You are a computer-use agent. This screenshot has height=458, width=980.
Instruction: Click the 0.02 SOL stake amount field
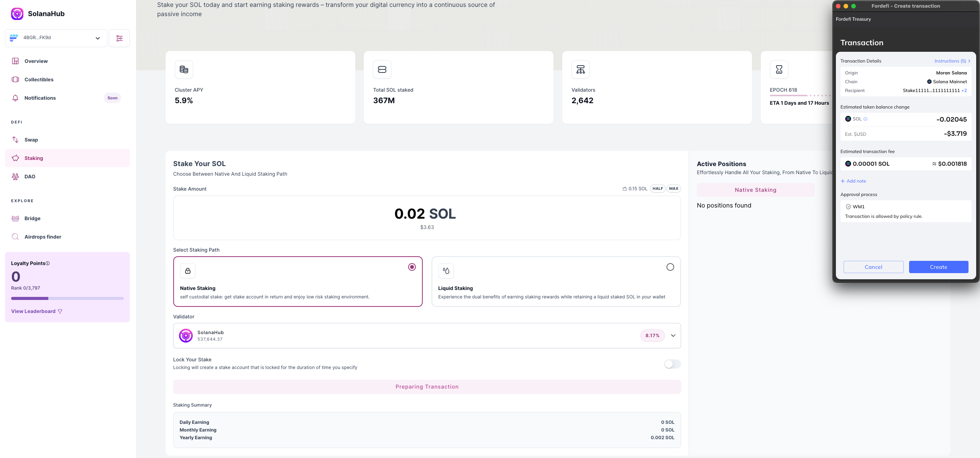pos(427,218)
